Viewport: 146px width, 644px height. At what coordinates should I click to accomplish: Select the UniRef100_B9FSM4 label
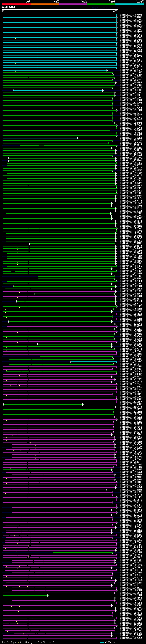coord(131,596)
